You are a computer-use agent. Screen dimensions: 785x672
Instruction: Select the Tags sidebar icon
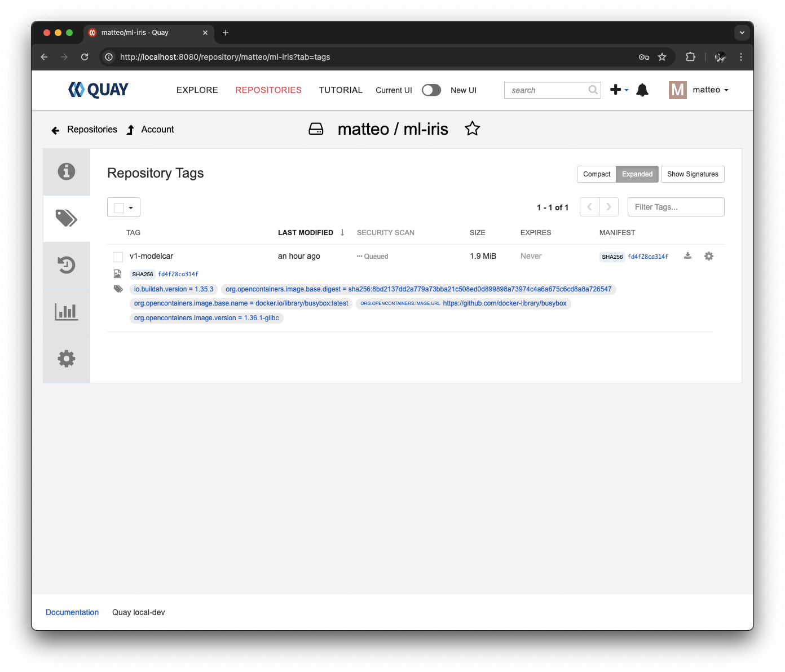point(67,219)
